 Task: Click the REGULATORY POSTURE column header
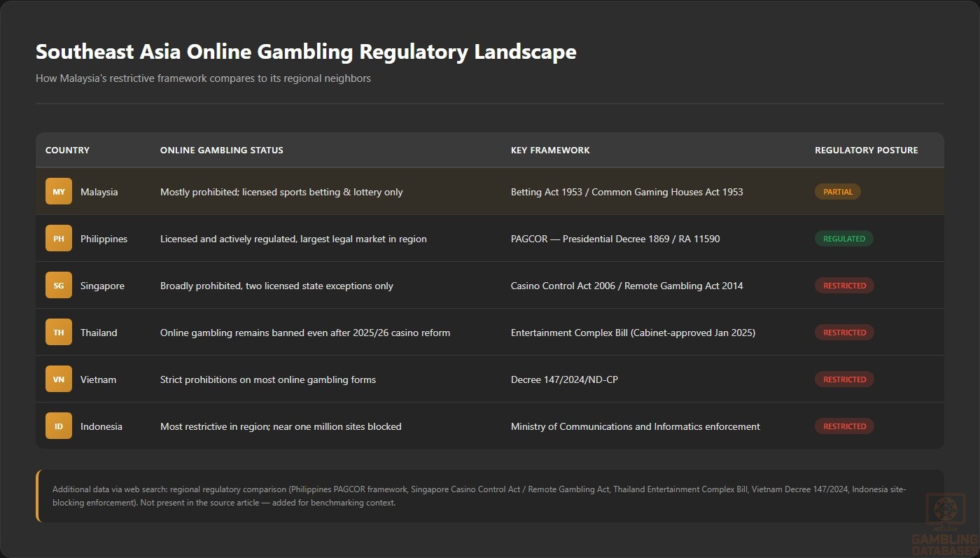866,150
